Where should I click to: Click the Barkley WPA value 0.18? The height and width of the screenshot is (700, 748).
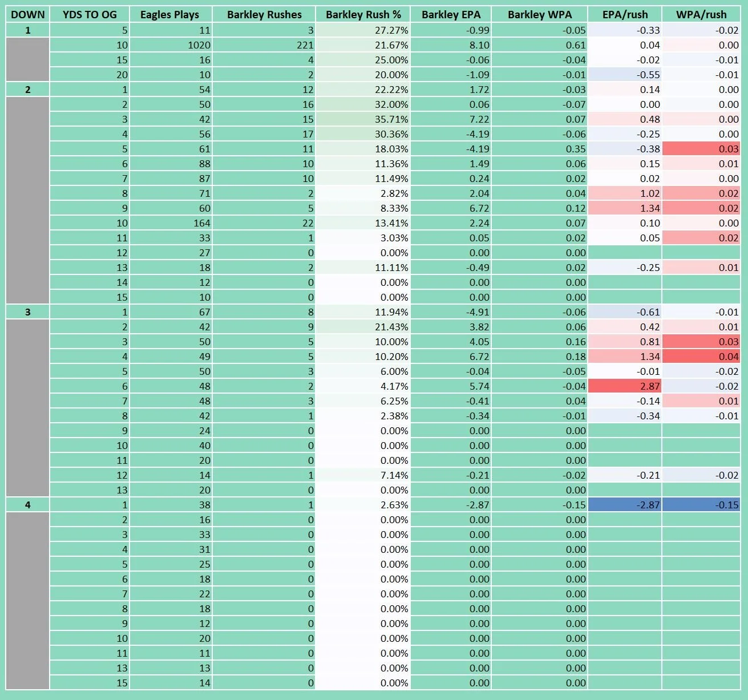coord(539,357)
